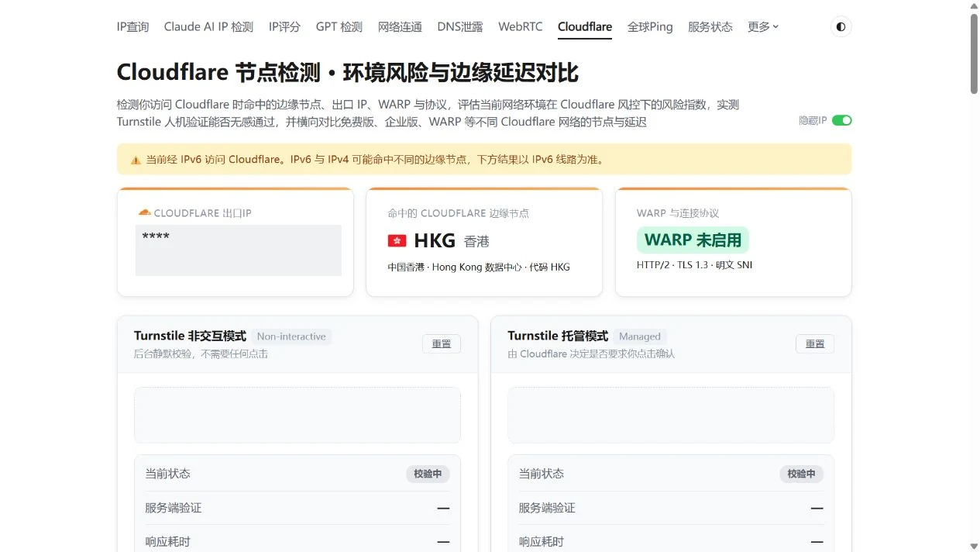Click the Managed label badge

(x=640, y=336)
